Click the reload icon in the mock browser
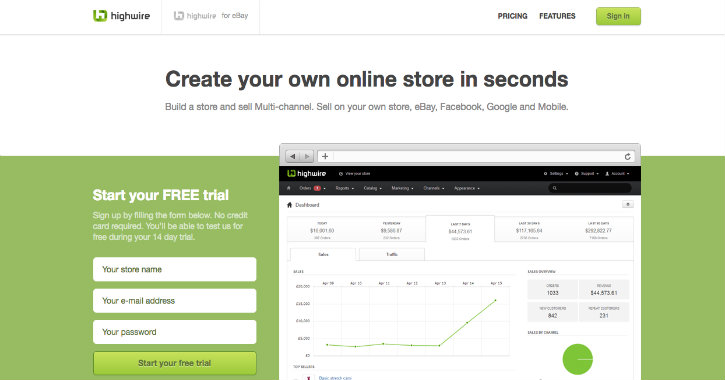Viewport: 725px width, 380px height. (x=627, y=156)
